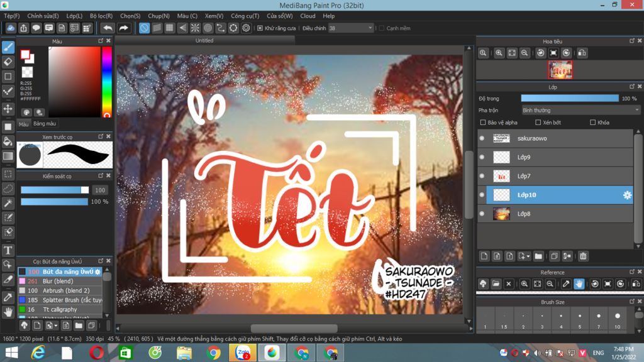Adjust the Độ trong opacity slider
The height and width of the screenshot is (362, 644).
[x=570, y=99]
